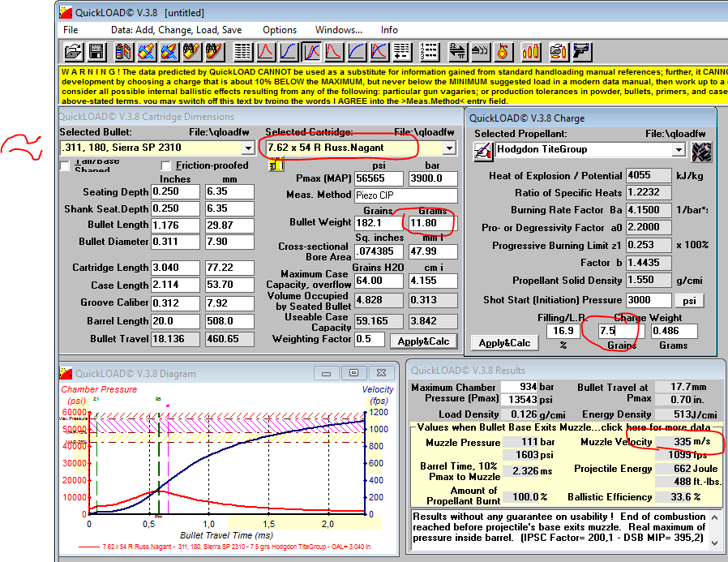The height and width of the screenshot is (562, 728).
Task: Click Barrel Length inches field 20.0
Action: (175, 321)
